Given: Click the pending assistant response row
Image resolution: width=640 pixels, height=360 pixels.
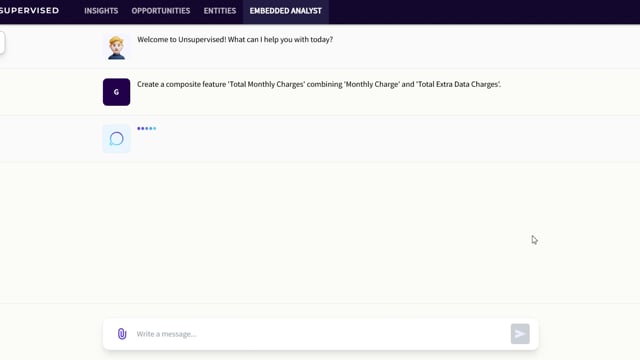Looking at the screenshot, I should 320,139.
